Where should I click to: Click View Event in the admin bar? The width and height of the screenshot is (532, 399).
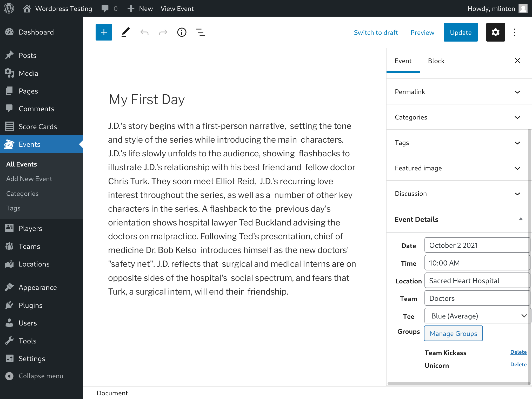(177, 9)
